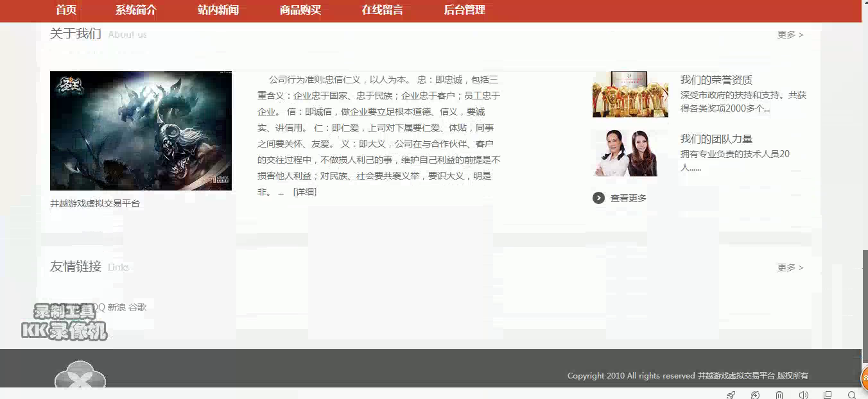This screenshot has width=868, height=399.
Task: Click the footer copyright text
Action: pyautogui.click(x=688, y=376)
